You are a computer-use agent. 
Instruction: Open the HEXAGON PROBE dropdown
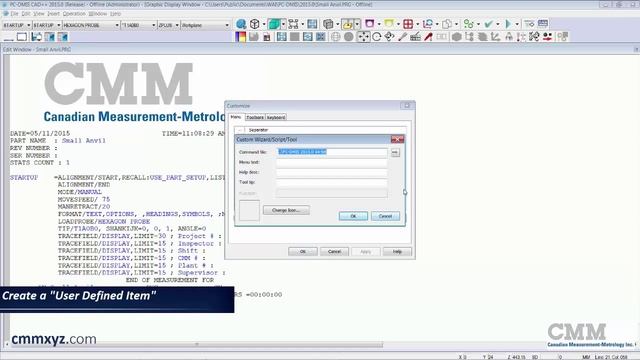pos(117,25)
